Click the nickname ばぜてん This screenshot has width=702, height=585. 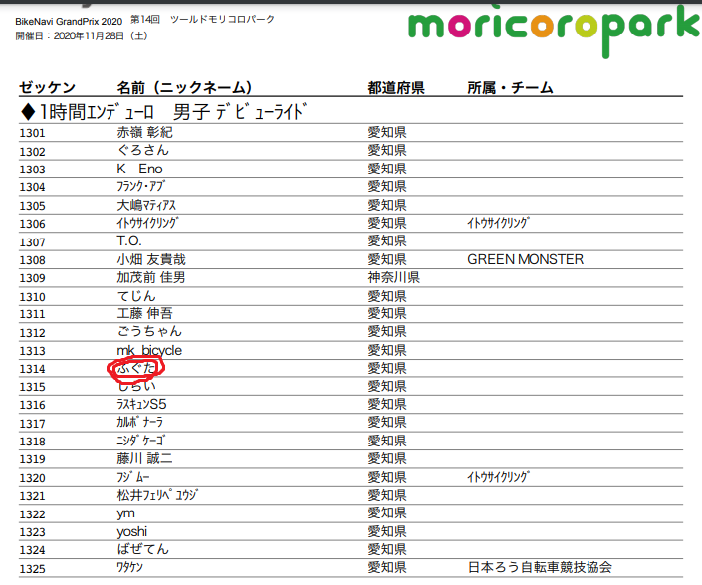(x=143, y=549)
